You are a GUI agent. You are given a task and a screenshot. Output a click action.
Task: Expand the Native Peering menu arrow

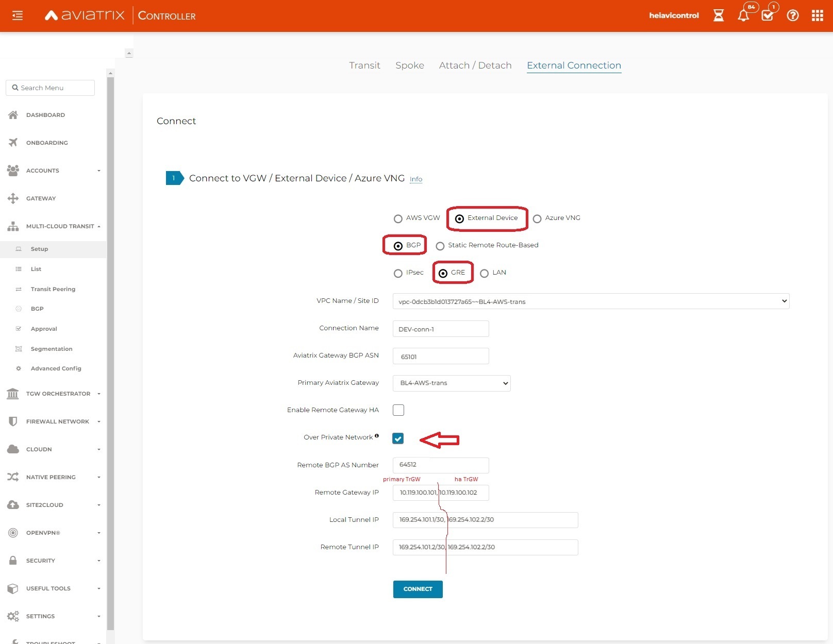(99, 477)
